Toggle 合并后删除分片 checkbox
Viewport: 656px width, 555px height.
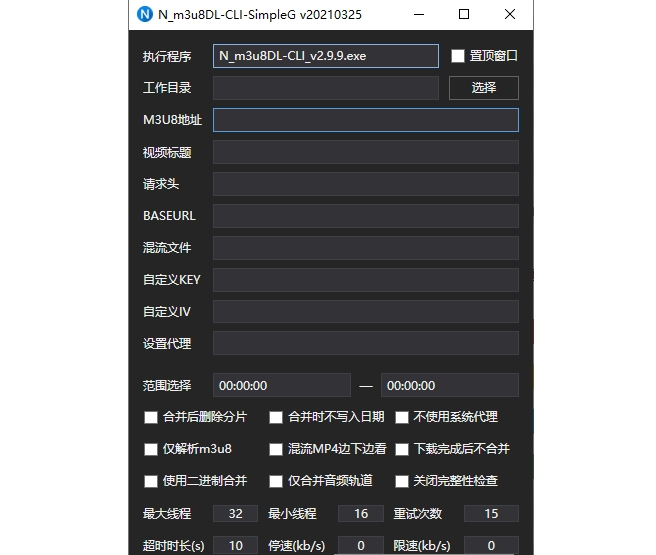[151, 417]
